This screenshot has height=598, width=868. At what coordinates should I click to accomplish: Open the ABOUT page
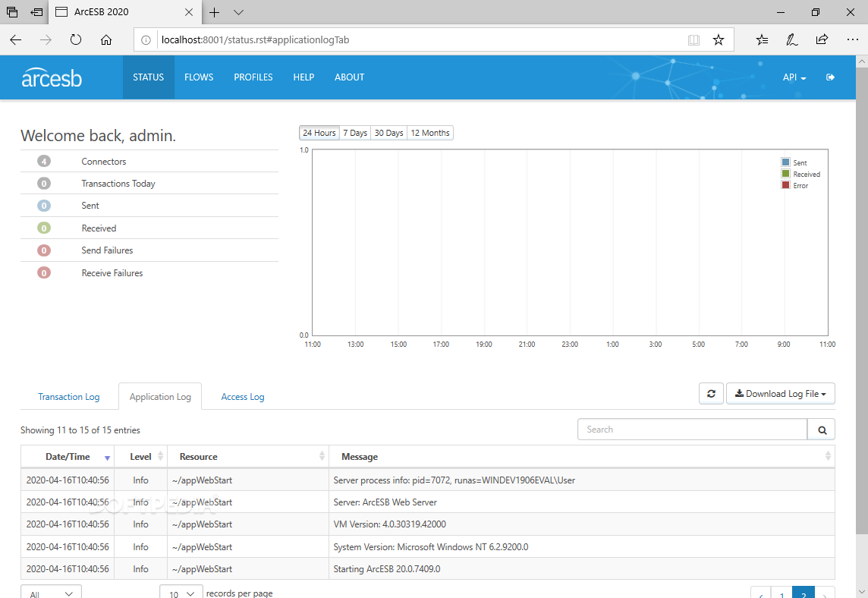point(349,77)
